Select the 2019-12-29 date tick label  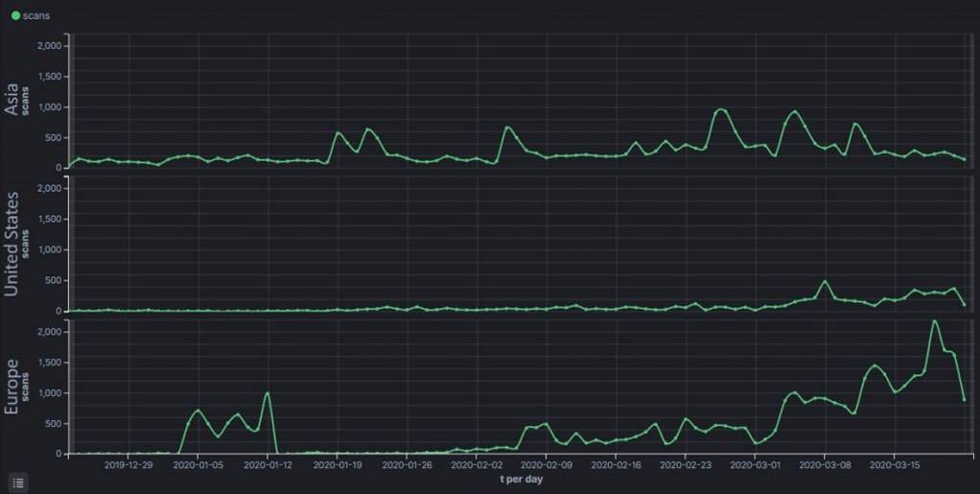(x=128, y=464)
